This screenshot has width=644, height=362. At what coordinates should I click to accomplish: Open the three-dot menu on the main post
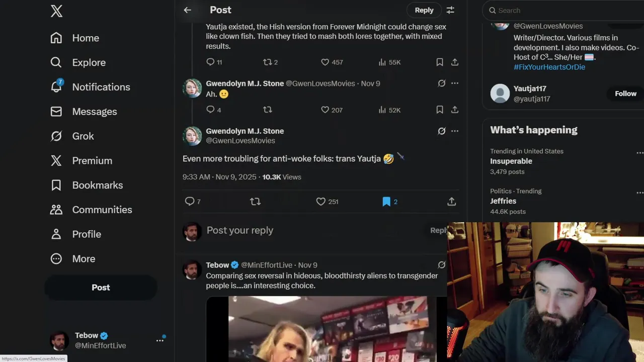455,131
